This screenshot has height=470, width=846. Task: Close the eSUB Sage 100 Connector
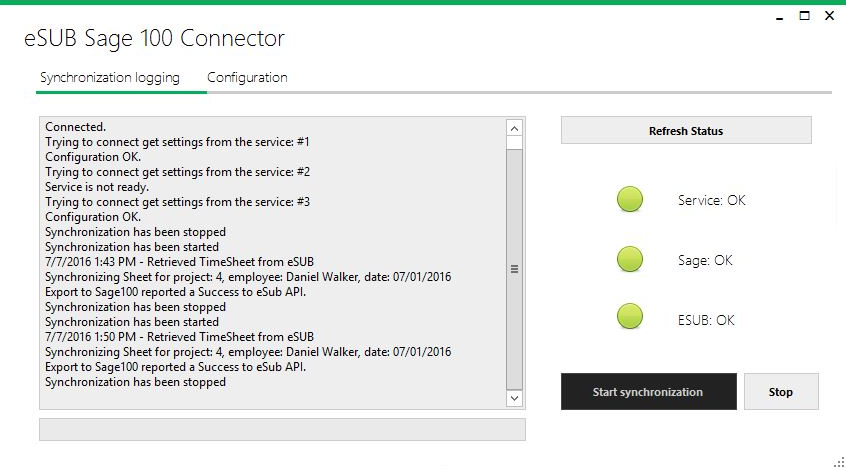(830, 16)
